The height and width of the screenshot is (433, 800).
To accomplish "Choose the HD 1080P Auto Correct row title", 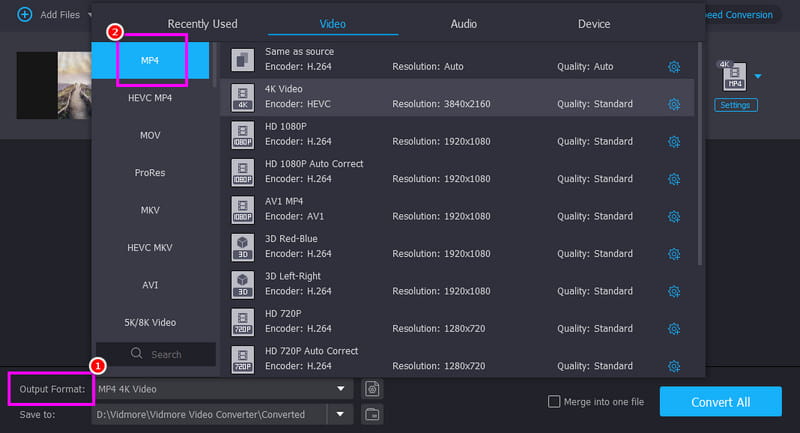I will pos(314,164).
